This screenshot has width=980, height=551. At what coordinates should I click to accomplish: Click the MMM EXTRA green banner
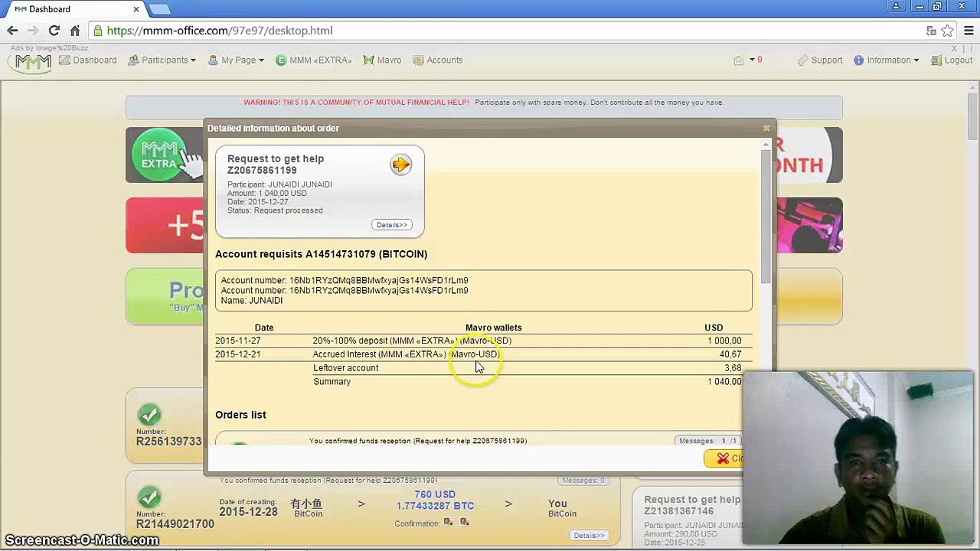pos(165,155)
